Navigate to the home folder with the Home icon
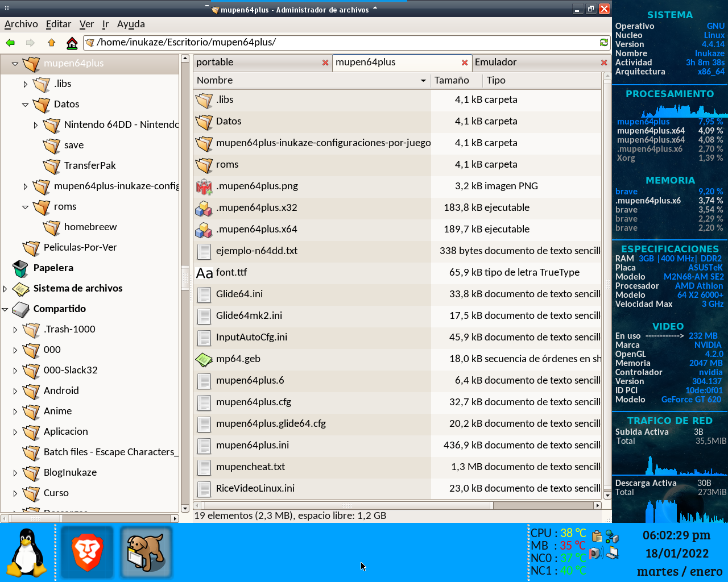This screenshot has width=728, height=582. point(72,42)
